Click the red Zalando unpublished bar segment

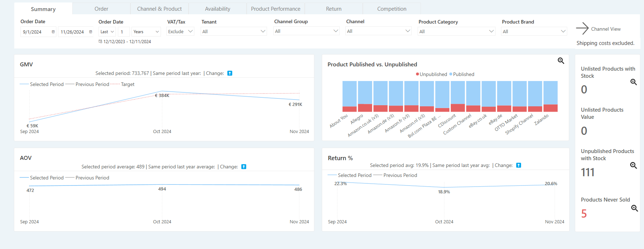(x=550, y=108)
